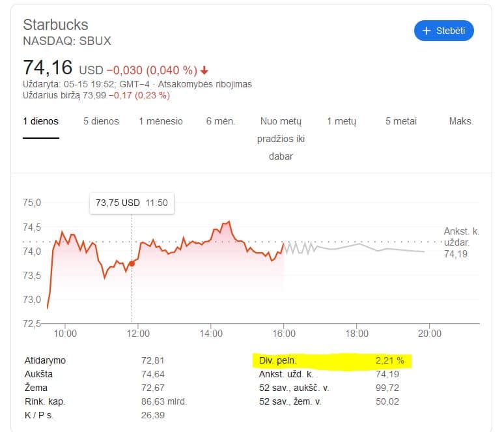Select the 5 metai tab
The image size is (504, 432).
pos(401,121)
